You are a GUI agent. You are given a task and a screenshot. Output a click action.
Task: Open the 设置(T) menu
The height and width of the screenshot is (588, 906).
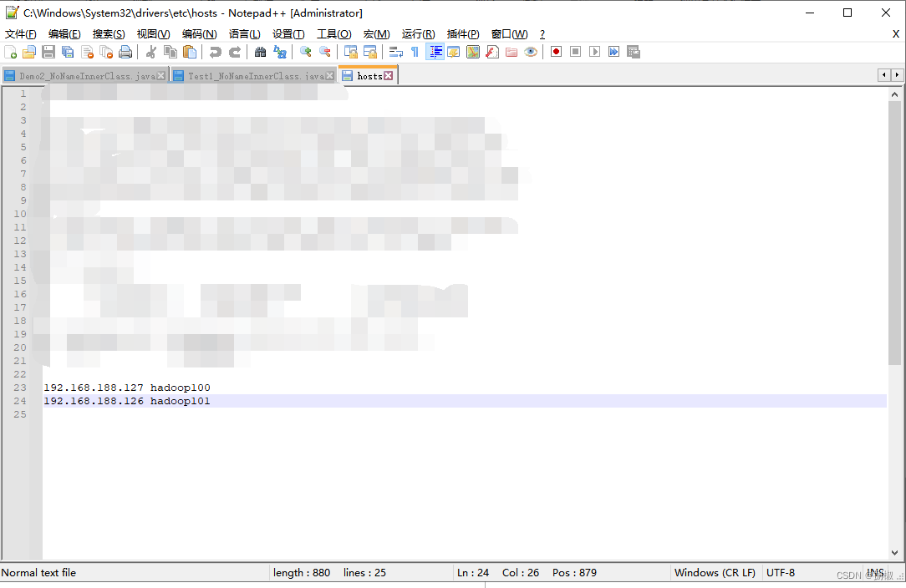288,34
